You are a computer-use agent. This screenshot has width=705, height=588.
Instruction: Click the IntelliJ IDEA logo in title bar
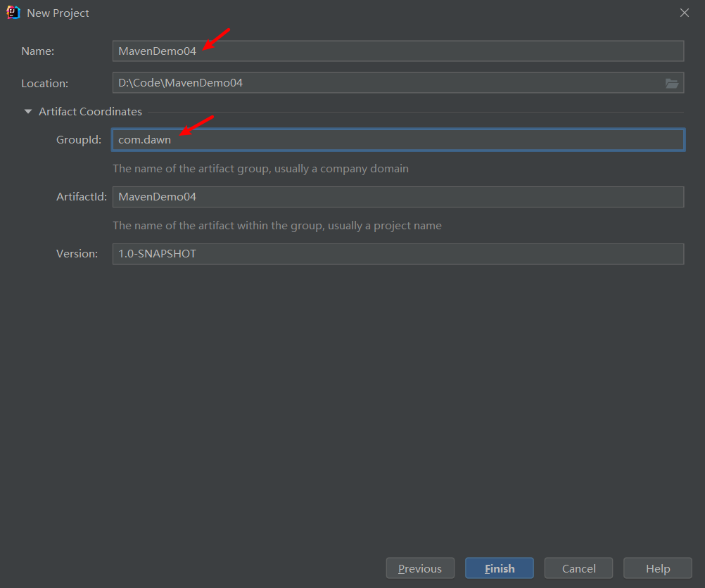(x=13, y=13)
